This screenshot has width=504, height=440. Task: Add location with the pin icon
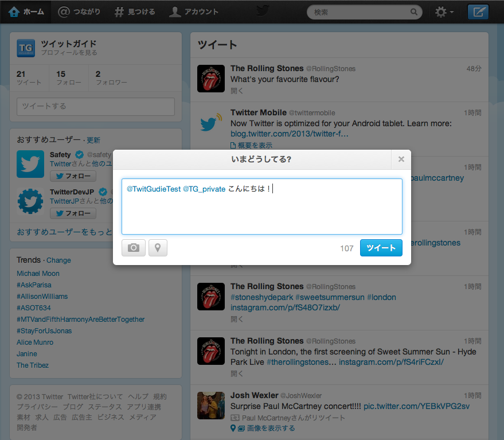(x=158, y=248)
